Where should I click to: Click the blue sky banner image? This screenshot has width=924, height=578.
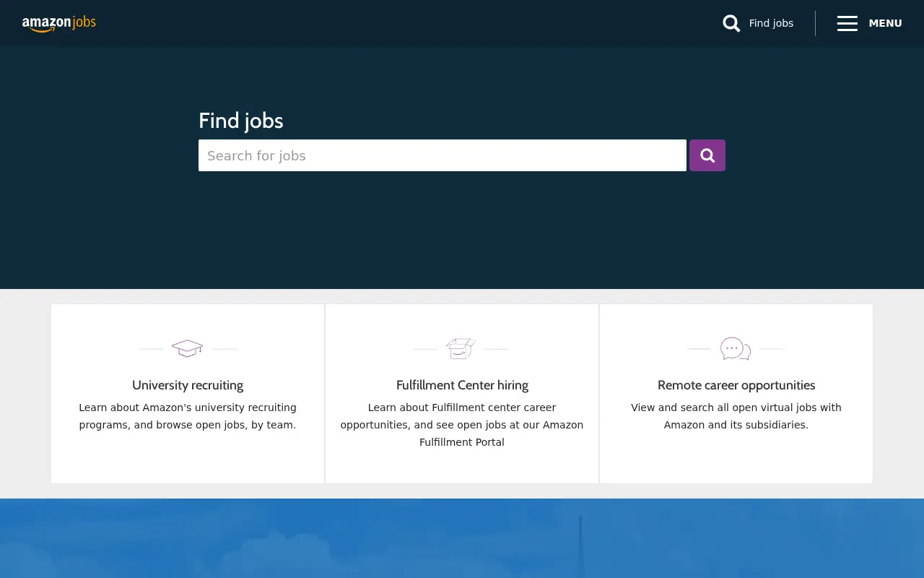pos(462,538)
